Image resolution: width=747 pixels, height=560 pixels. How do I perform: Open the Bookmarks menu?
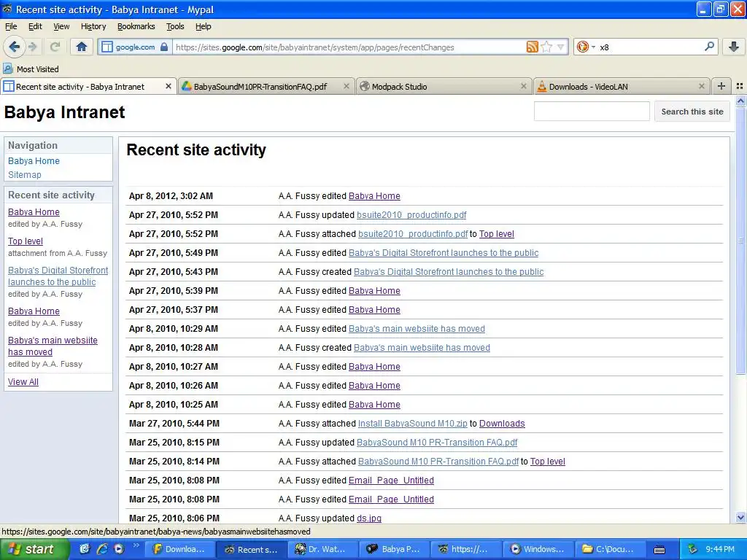tap(136, 26)
